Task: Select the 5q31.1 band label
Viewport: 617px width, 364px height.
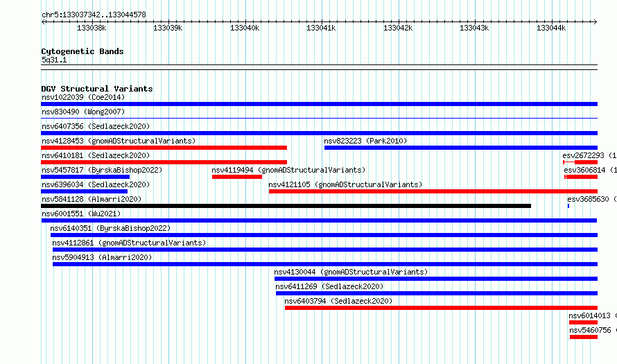Action: click(54, 60)
